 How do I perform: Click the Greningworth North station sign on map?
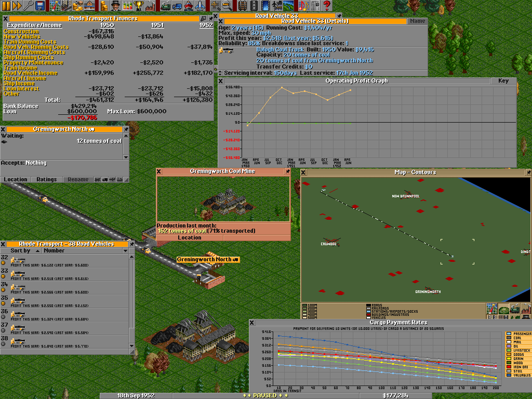208,260
